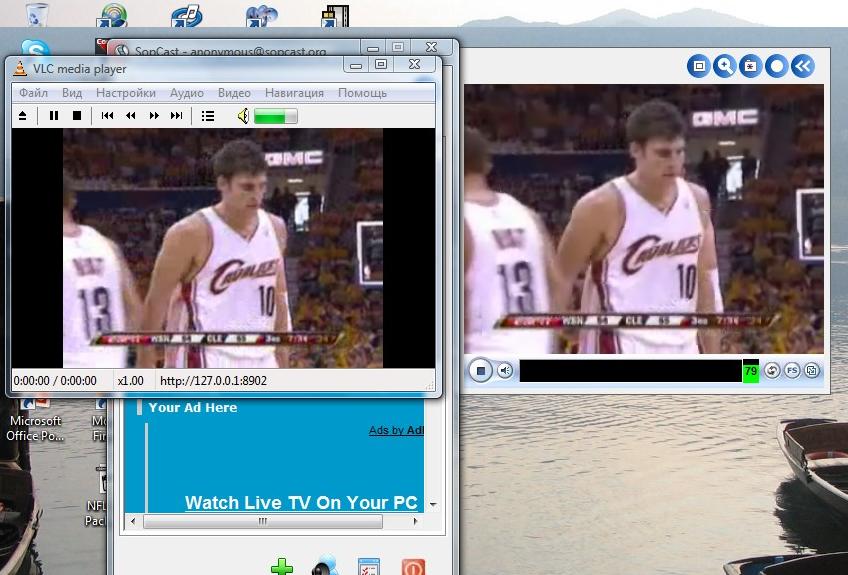Open the Watch Live TV On Your PC link
Viewport: 848px width, 575px height.
(x=301, y=503)
